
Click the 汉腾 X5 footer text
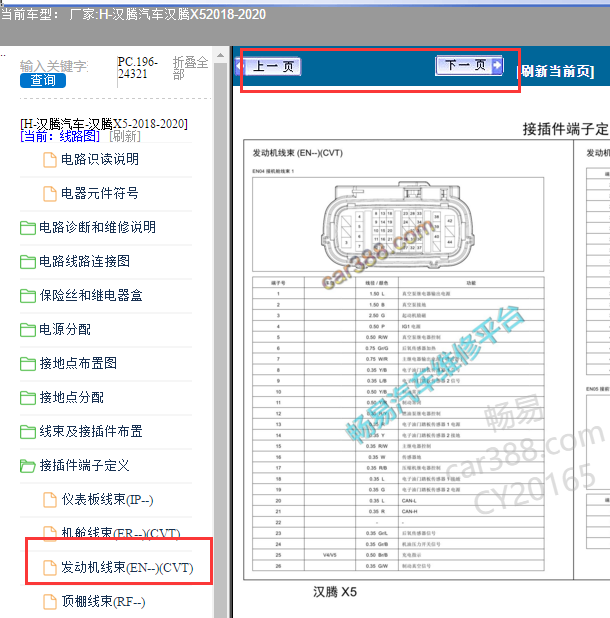[x=335, y=592]
